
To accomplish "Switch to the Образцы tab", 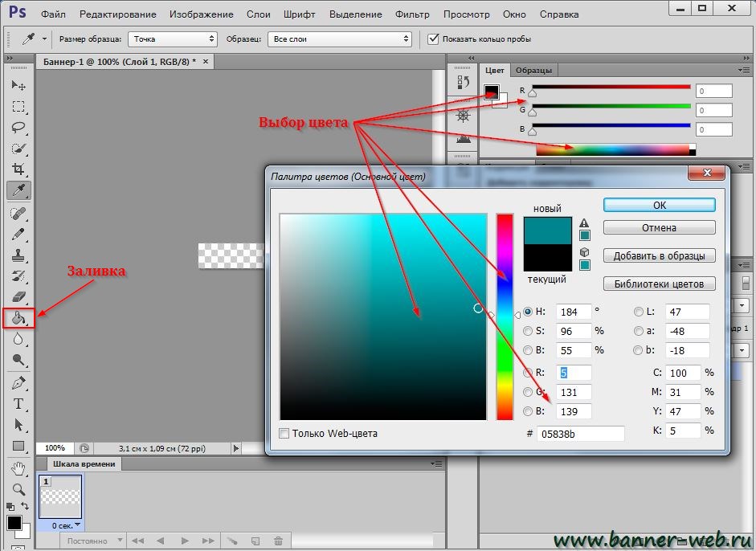I will (x=533, y=70).
